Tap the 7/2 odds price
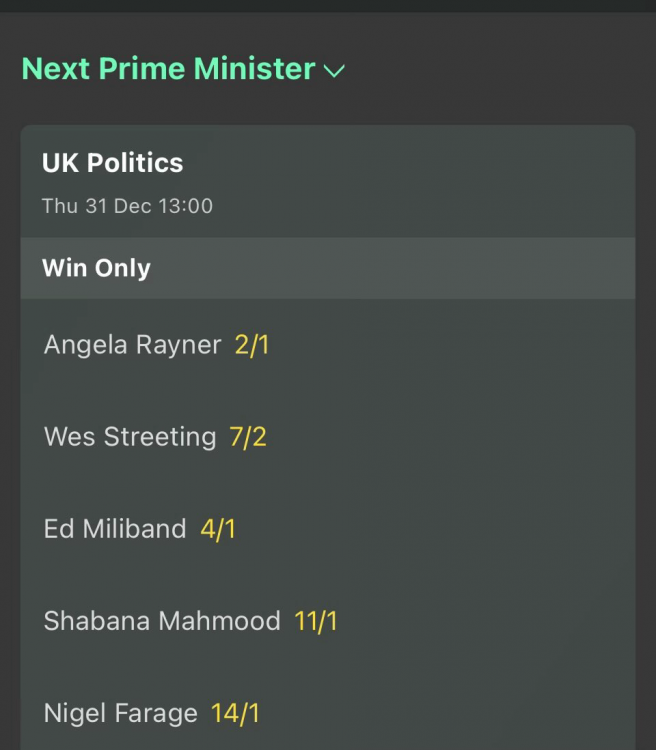The width and height of the screenshot is (656, 750). click(248, 437)
